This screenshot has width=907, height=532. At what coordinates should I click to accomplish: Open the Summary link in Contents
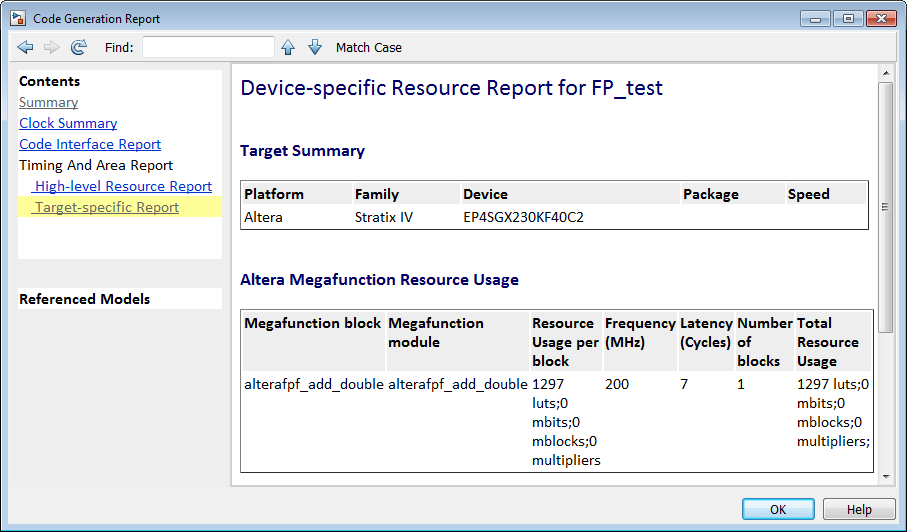point(48,102)
